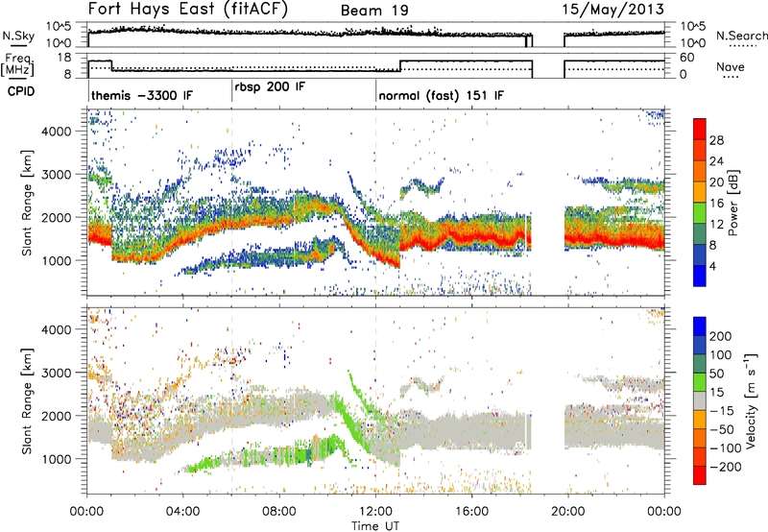
Task: Click the light green swatch labeled 16 on the Power colorbar
Action: pyautogui.click(x=700, y=213)
